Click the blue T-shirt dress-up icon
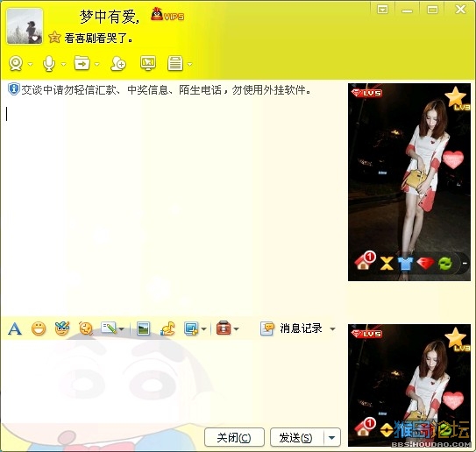 tap(406, 264)
